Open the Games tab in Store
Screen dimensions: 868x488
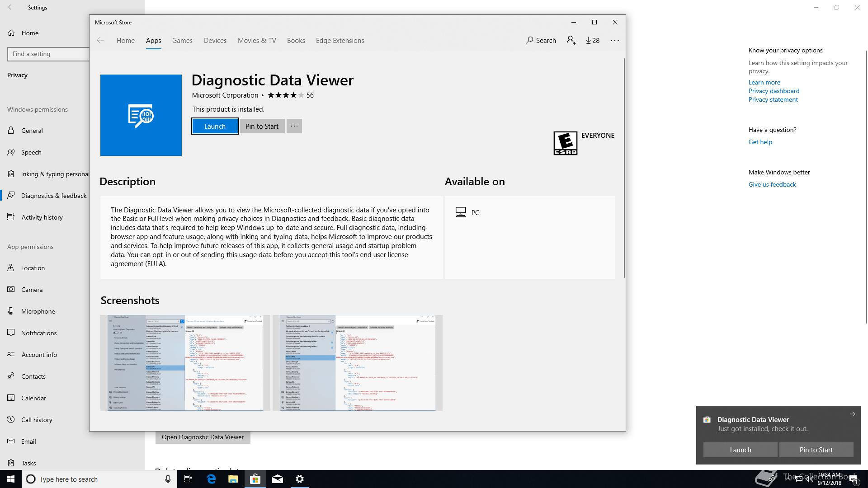[182, 40]
